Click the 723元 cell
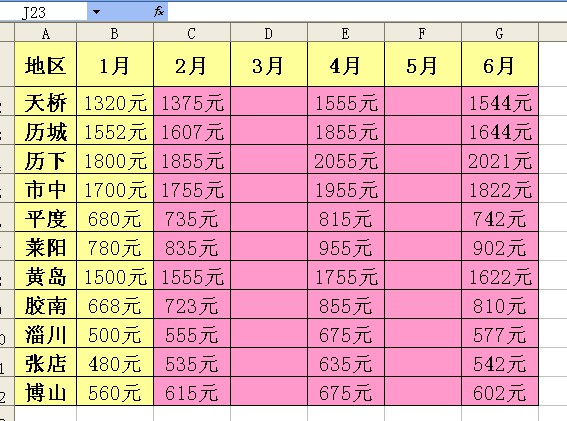Screen dimensions: 567x421 pyautogui.click(x=192, y=304)
